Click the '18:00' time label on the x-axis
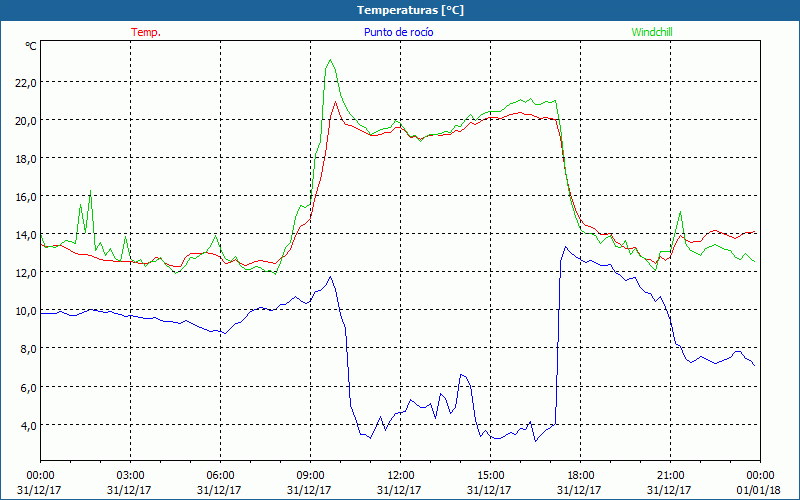The width and height of the screenshot is (800, 500). tap(581, 475)
